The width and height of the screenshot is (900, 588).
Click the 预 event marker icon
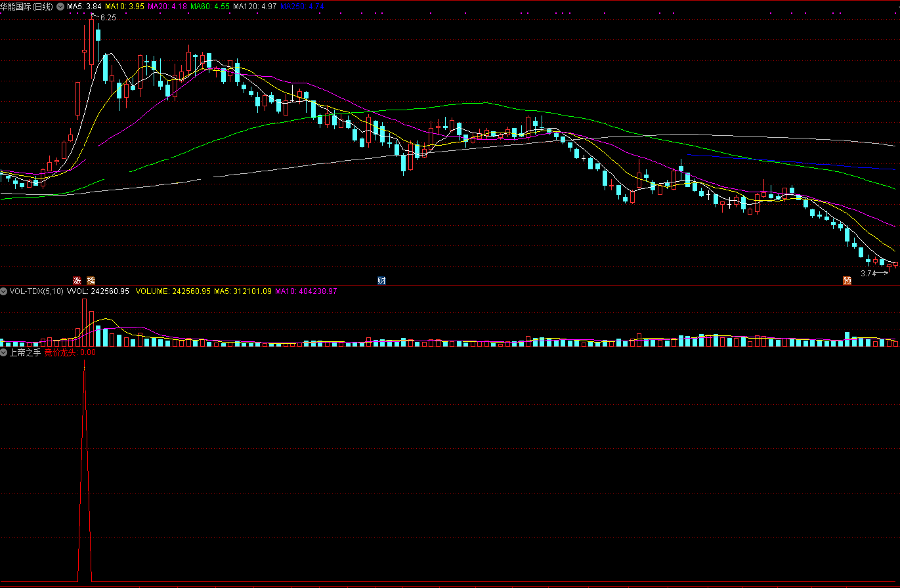point(847,280)
